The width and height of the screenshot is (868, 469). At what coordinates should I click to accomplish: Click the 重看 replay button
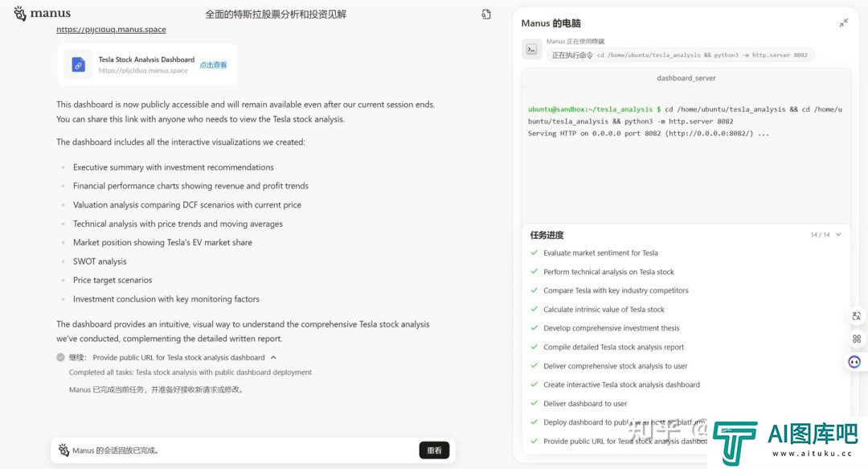[434, 450]
